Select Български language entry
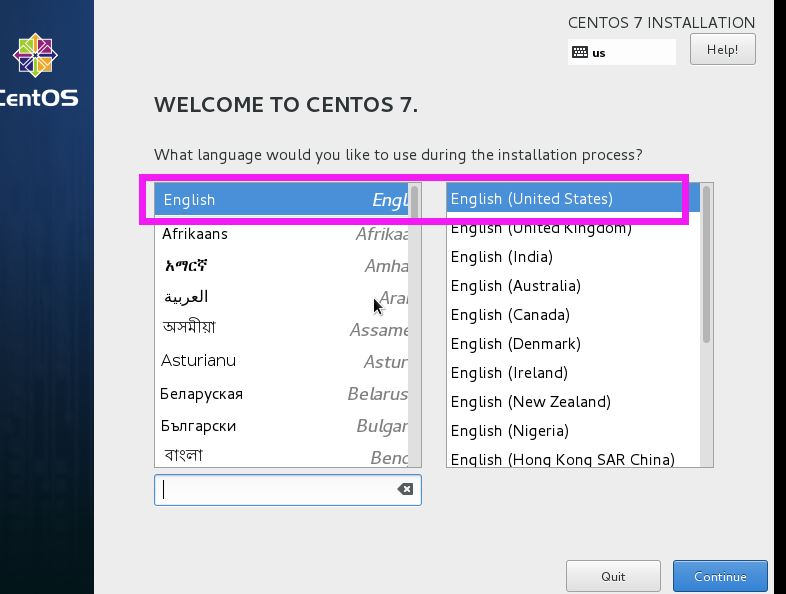Screen dimensions: 786x594 tap(198, 425)
